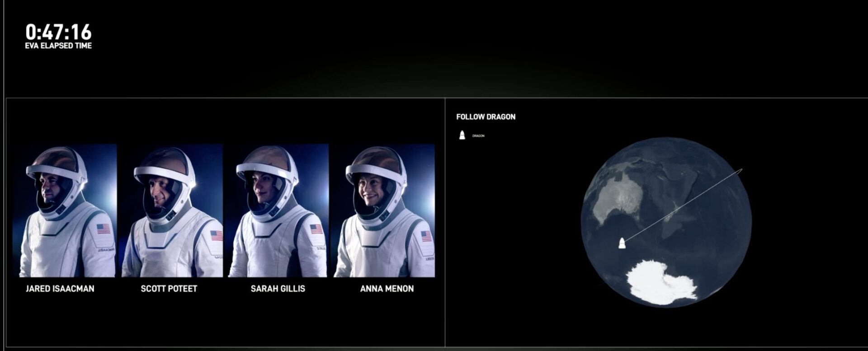This screenshot has height=351, width=868.
Task: Click the SARAH GILLIS name caption
Action: pyautogui.click(x=278, y=289)
